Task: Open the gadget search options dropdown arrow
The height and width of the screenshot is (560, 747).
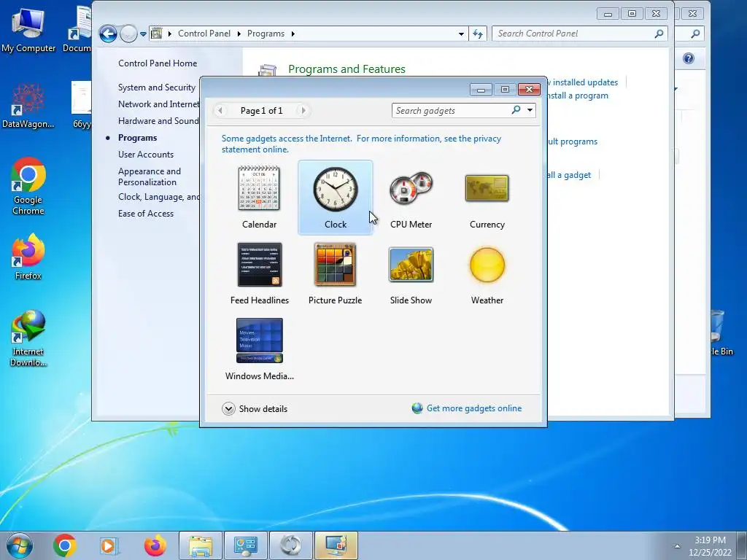Action: 530,110
